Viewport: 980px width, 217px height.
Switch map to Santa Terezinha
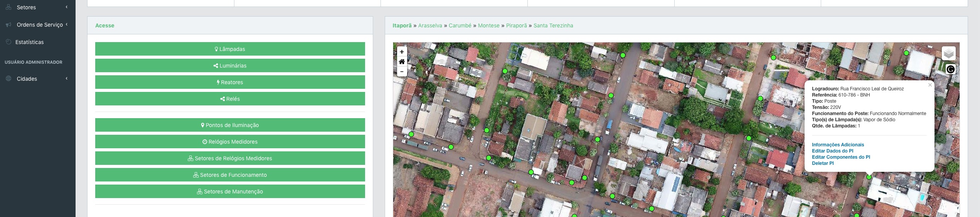click(x=553, y=25)
